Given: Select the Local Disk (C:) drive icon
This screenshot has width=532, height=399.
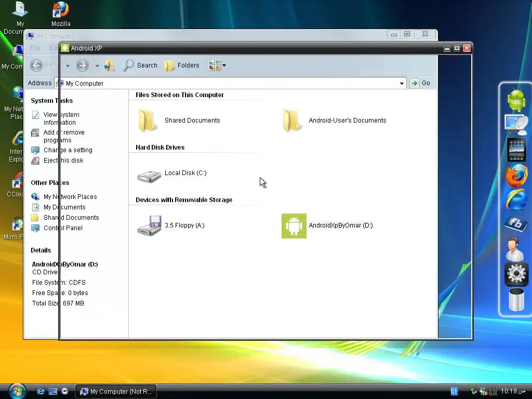Looking at the screenshot, I should (x=149, y=177).
